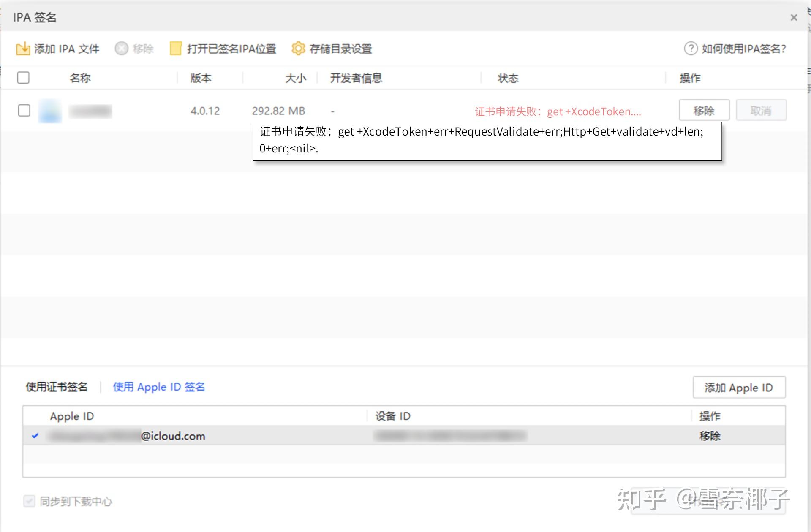
Task: Select the checkmarked icloud.com Apple ID row
Action: pyautogui.click(x=404, y=435)
